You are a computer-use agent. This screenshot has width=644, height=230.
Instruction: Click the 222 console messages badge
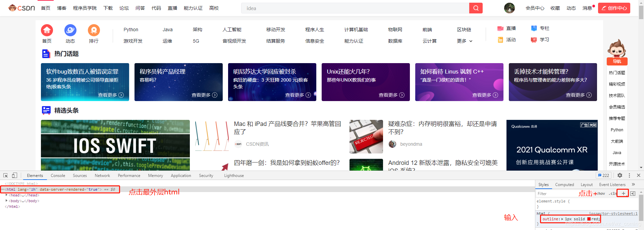(604, 175)
